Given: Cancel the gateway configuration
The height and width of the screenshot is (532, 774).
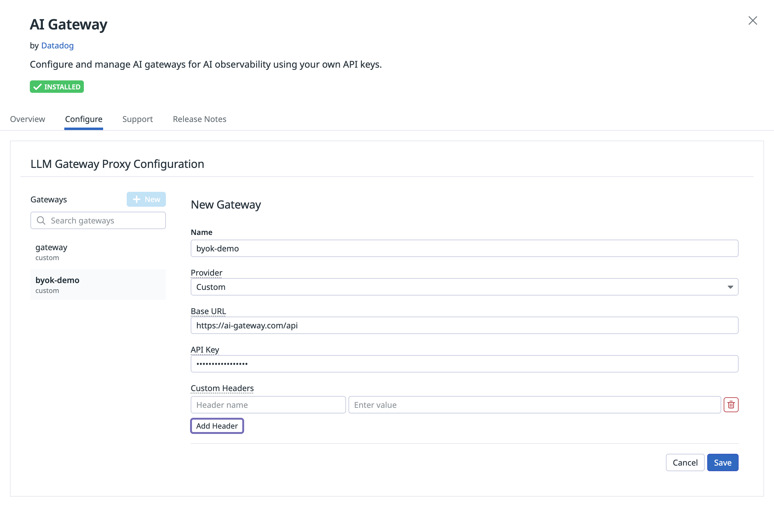Looking at the screenshot, I should (685, 462).
